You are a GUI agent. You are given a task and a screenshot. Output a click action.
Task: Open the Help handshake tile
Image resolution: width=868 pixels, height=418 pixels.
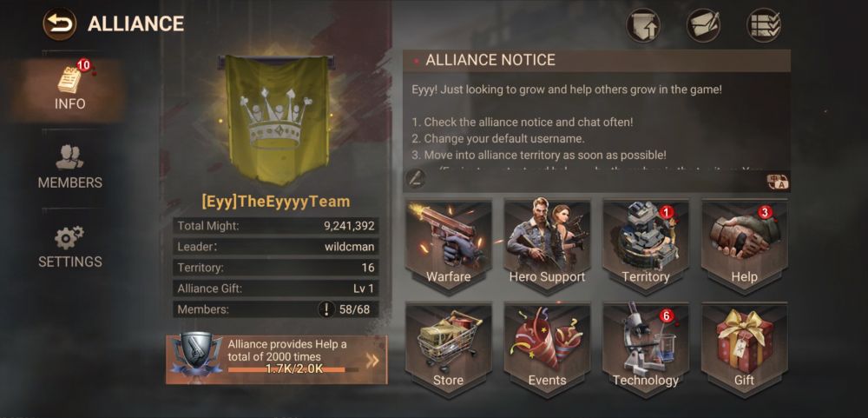744,243
